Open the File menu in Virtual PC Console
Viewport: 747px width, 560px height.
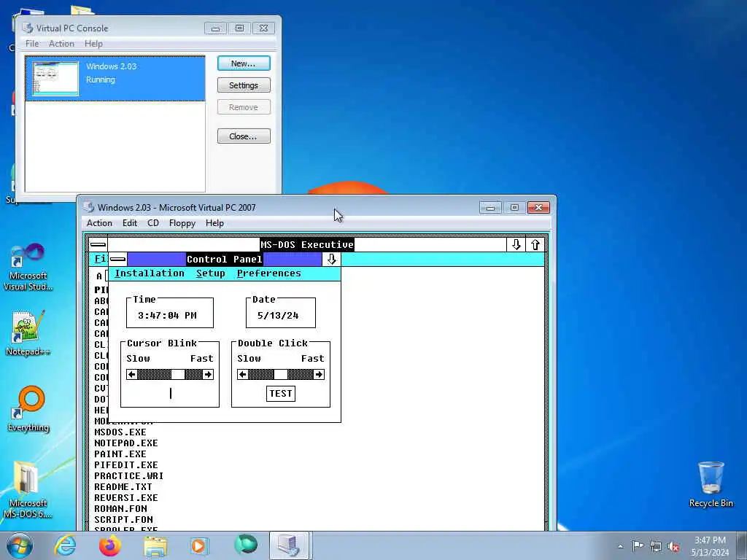point(32,43)
